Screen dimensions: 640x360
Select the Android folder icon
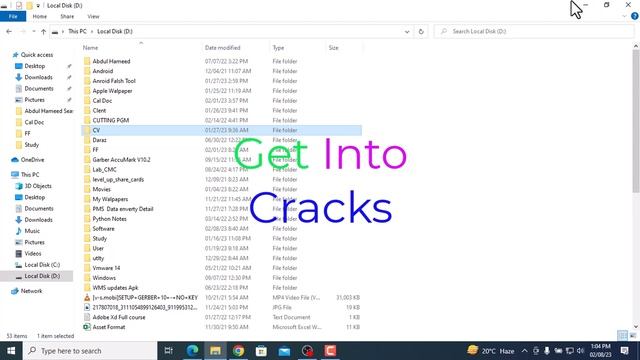point(87,71)
